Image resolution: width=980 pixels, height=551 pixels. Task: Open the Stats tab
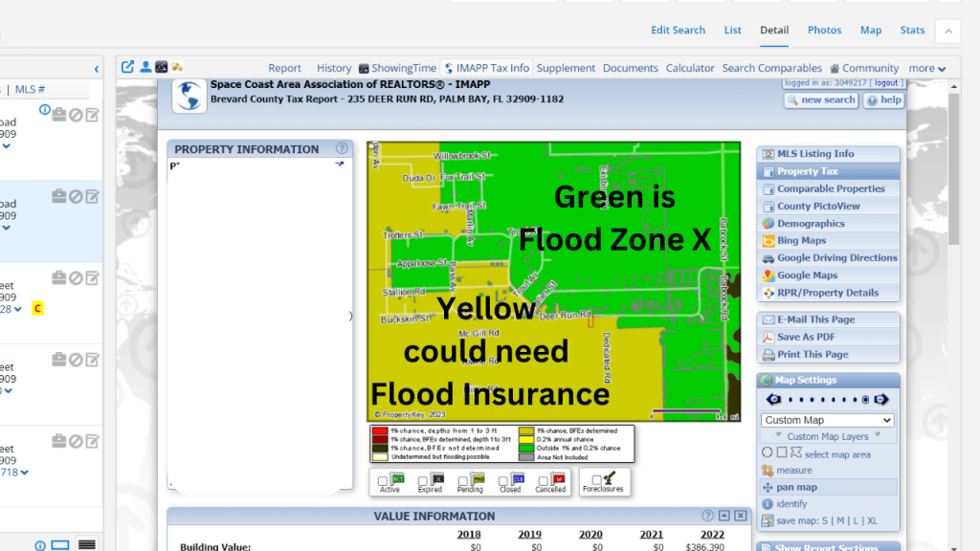[x=912, y=30]
